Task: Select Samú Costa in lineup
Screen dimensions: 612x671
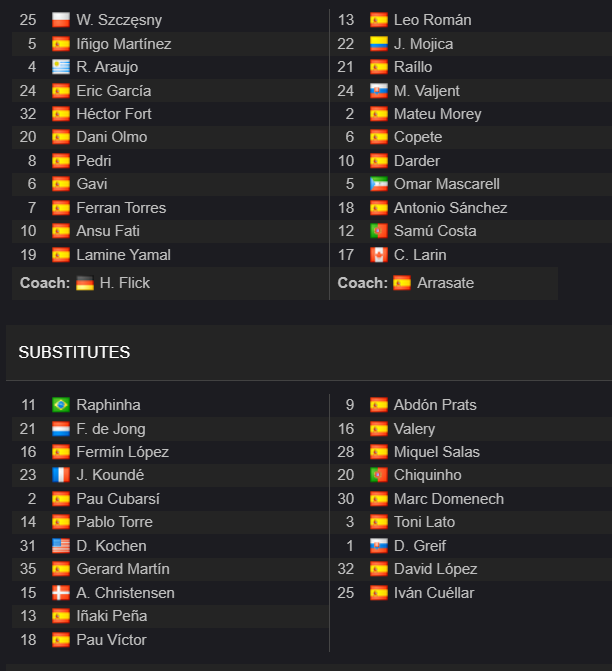Action: [x=435, y=231]
